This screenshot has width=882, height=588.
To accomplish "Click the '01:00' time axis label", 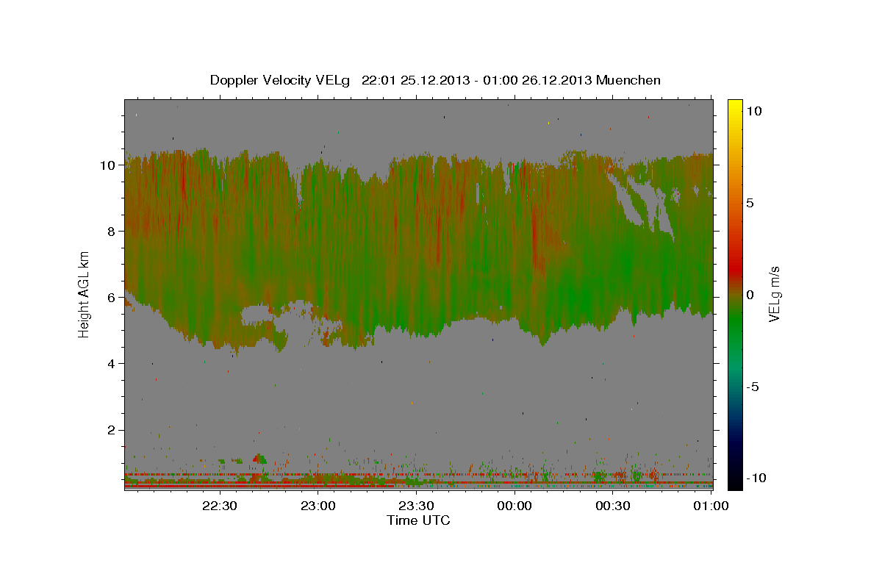I will coord(710,506).
